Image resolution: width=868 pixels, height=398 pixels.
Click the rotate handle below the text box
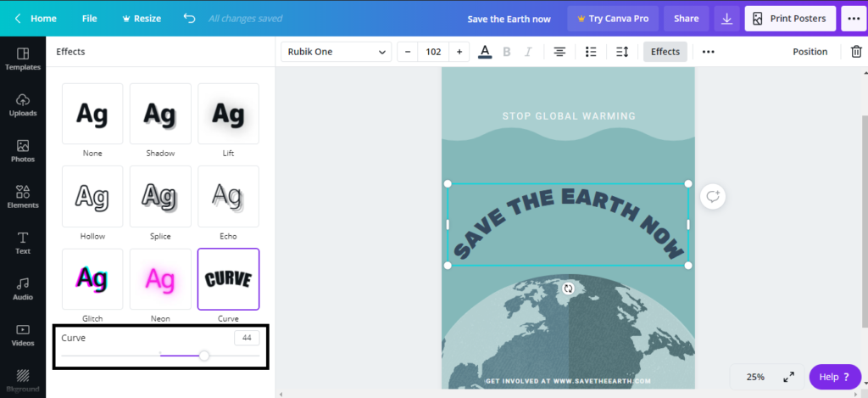(568, 289)
